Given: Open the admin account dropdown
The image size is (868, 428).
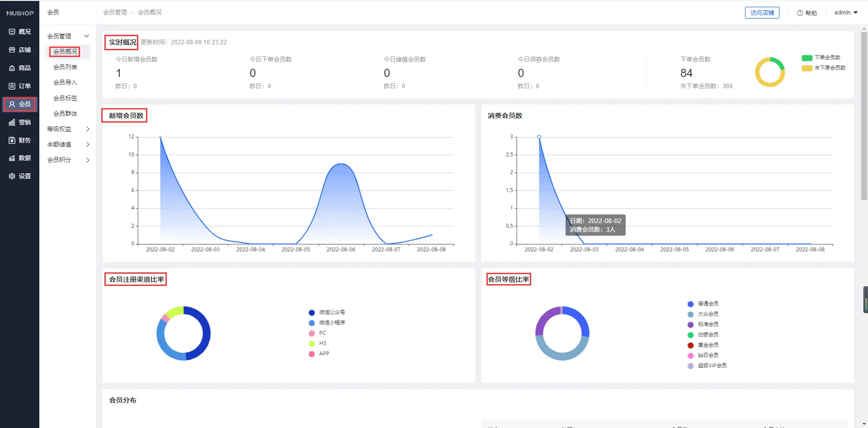Looking at the screenshot, I should [845, 13].
